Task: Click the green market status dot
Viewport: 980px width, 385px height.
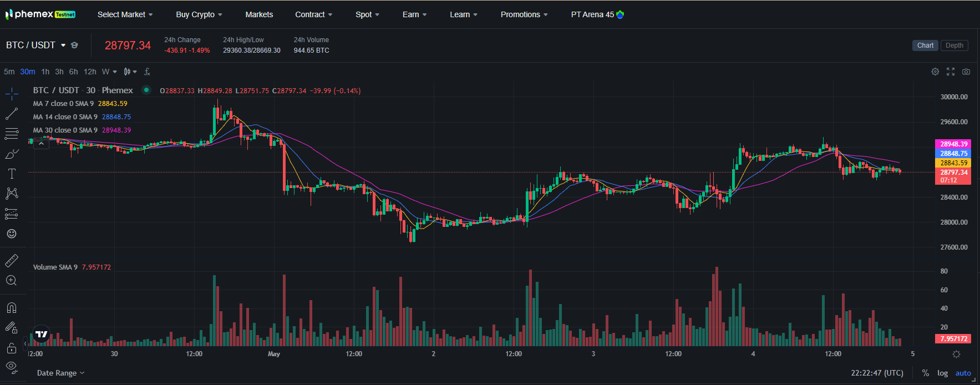Action: [146, 90]
